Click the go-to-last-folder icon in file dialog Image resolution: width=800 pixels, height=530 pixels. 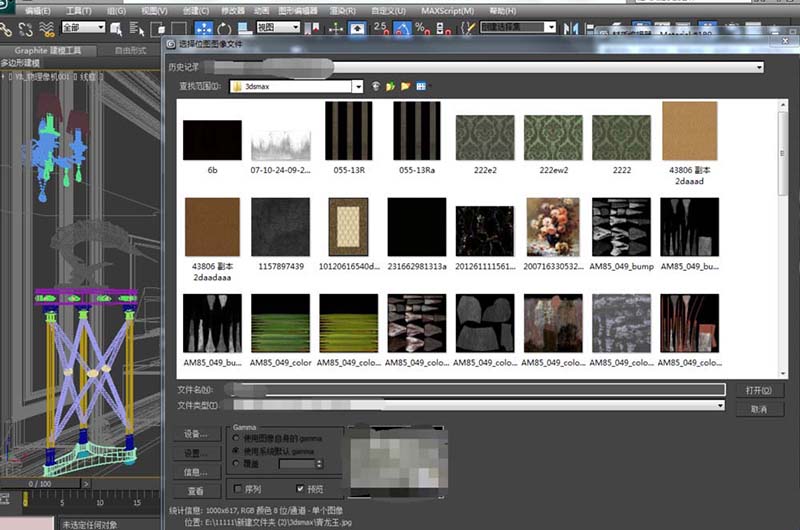pos(376,86)
